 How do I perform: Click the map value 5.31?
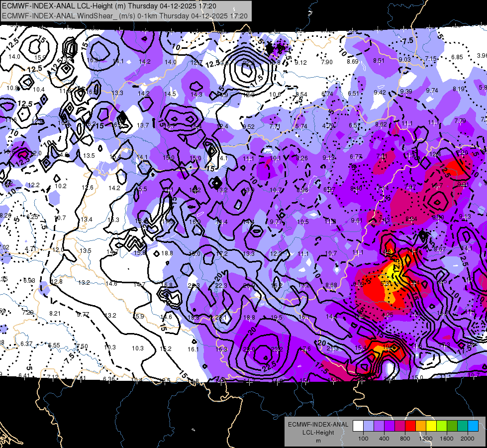(386, 284)
